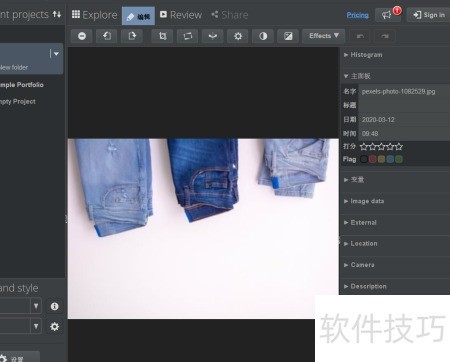
Task: Select the yellow flag color
Action: 381,159
